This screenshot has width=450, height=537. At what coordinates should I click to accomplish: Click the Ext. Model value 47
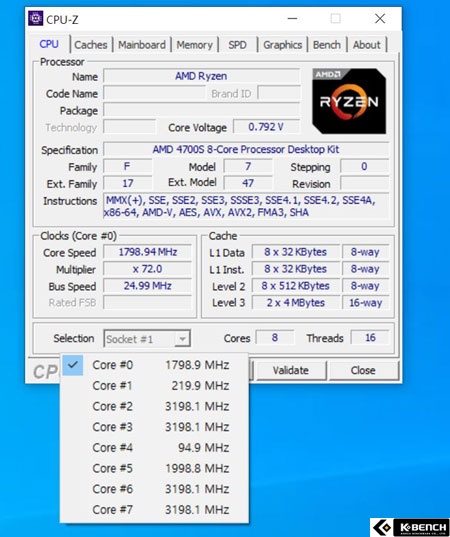(248, 183)
